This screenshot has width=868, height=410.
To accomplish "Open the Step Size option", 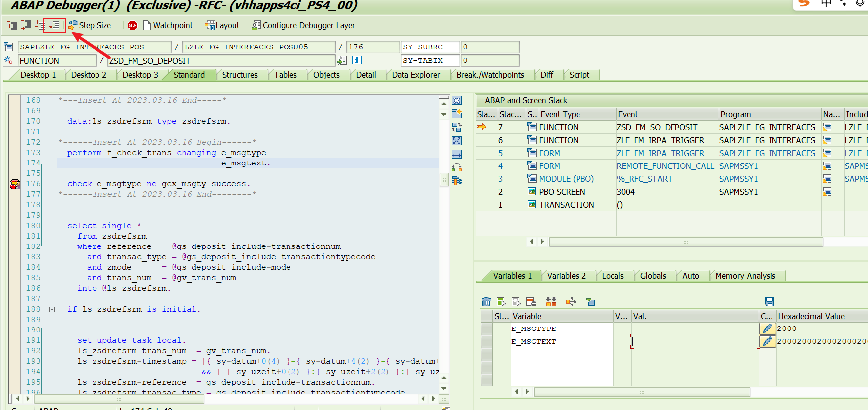I will click(x=90, y=25).
